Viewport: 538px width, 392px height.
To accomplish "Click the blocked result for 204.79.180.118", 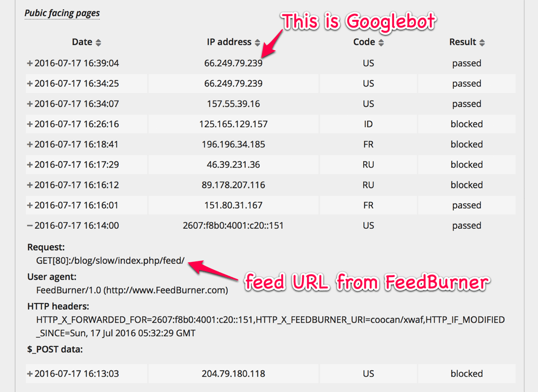I will 467,374.
